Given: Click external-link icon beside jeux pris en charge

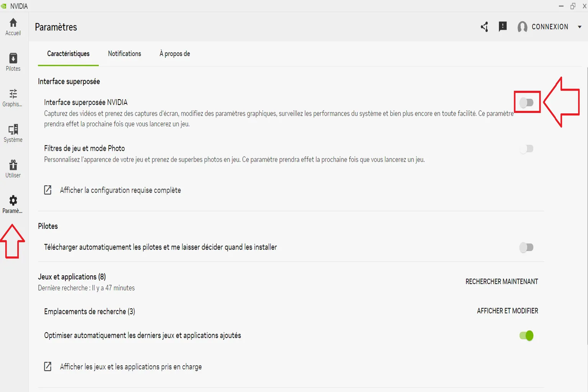Looking at the screenshot, I should point(48,366).
